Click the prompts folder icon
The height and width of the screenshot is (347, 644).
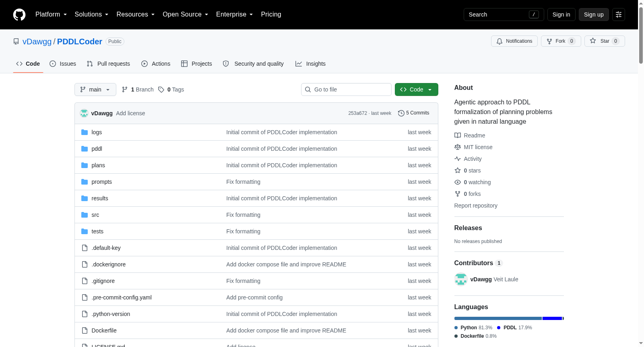[x=85, y=182]
